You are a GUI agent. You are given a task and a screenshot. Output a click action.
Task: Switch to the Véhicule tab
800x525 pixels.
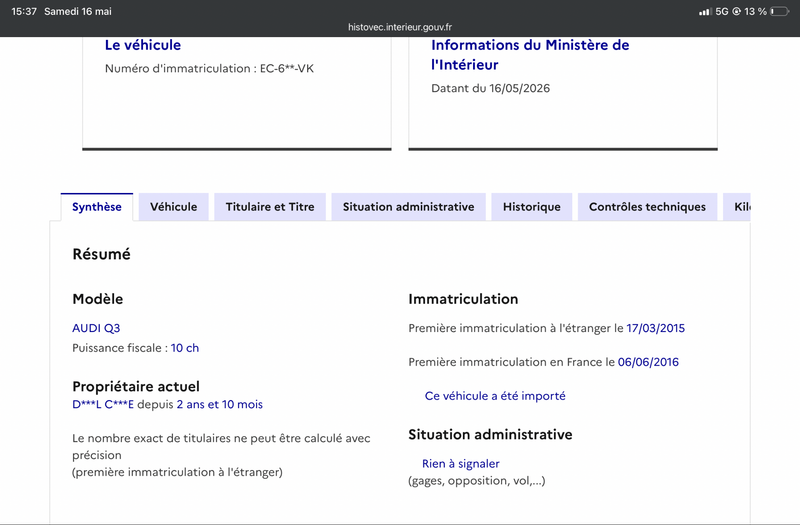click(x=173, y=207)
